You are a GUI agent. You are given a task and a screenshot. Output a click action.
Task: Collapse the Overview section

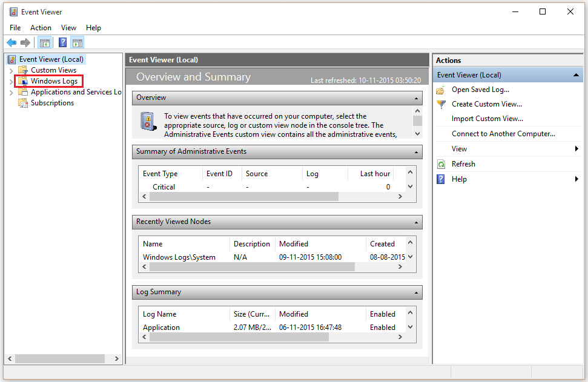(x=416, y=98)
